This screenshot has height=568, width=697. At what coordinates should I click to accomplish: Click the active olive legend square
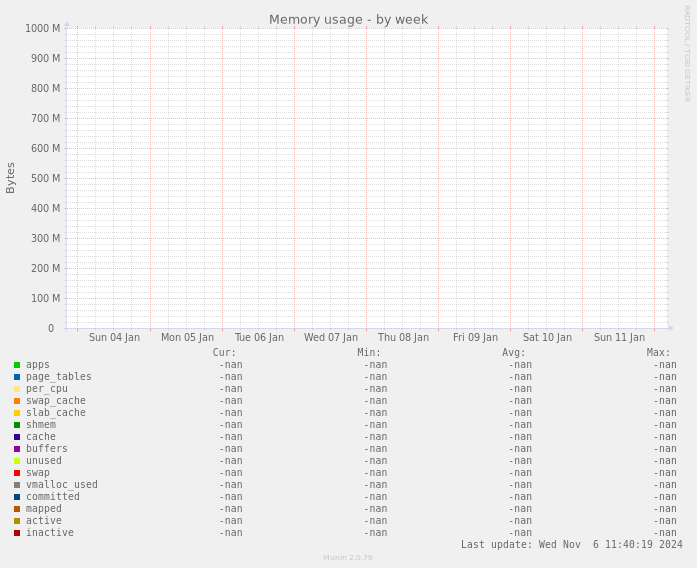tap(17, 521)
